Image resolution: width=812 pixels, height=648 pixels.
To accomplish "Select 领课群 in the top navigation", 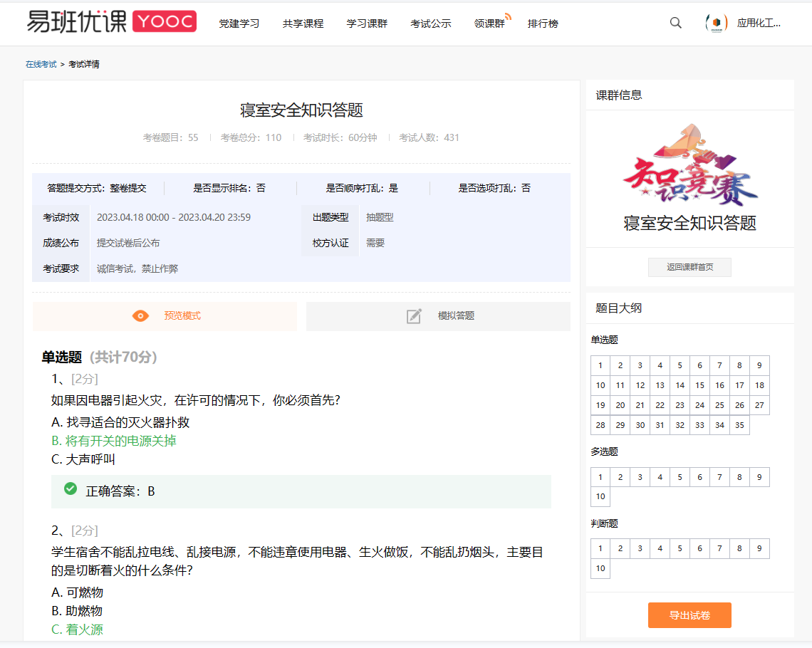I will (489, 23).
